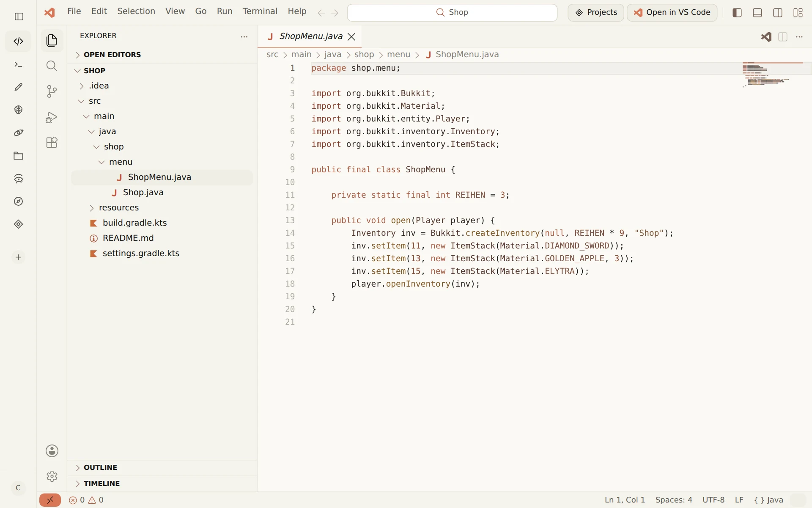Expand the .idea folder

[x=162, y=86]
